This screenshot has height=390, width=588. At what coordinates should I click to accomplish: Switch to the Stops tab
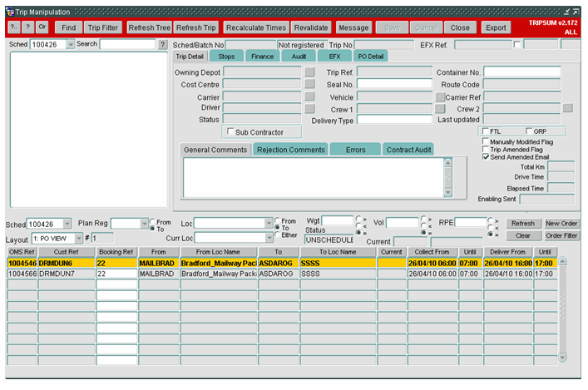[x=226, y=57]
